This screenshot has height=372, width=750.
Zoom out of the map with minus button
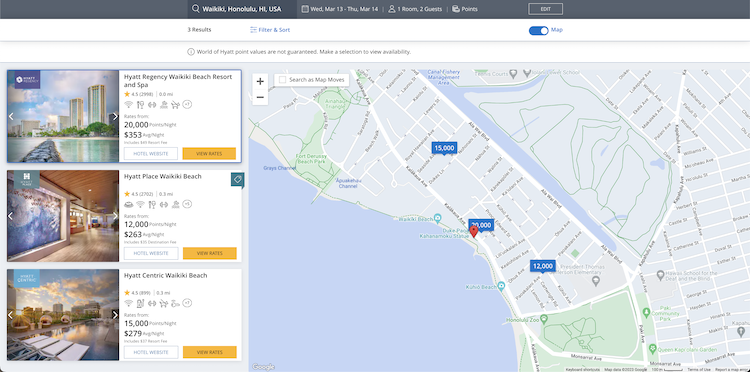click(260, 97)
